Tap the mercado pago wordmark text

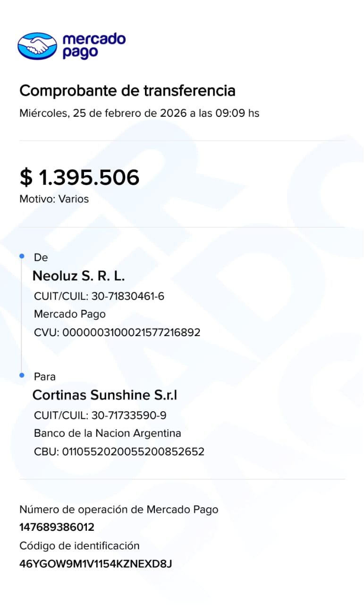click(94, 45)
